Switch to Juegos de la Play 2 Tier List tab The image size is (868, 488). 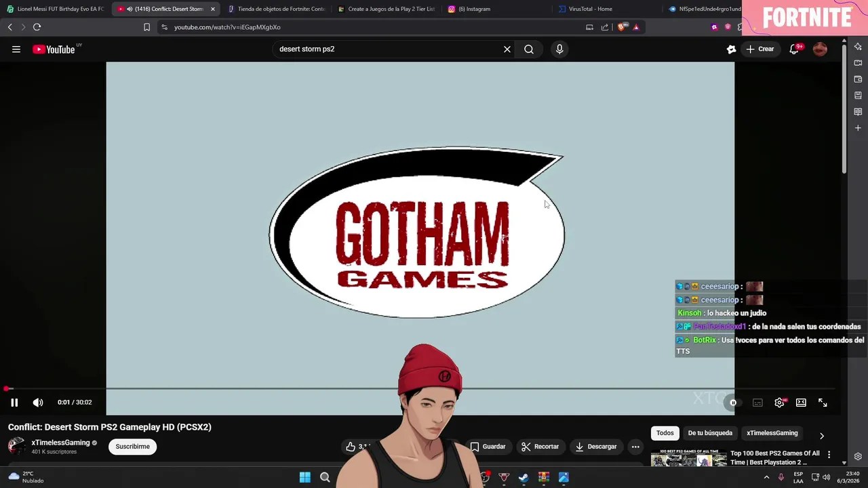point(387,9)
